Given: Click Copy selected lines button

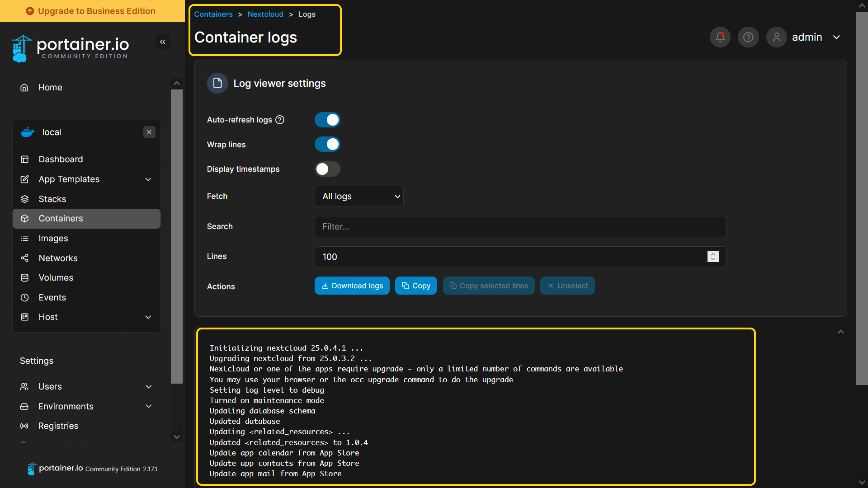Looking at the screenshot, I should [489, 286].
